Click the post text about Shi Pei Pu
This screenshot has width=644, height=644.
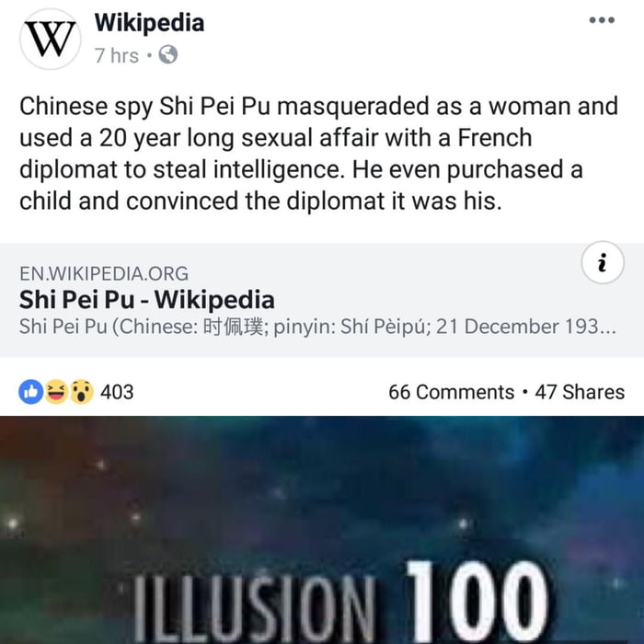click(x=318, y=154)
